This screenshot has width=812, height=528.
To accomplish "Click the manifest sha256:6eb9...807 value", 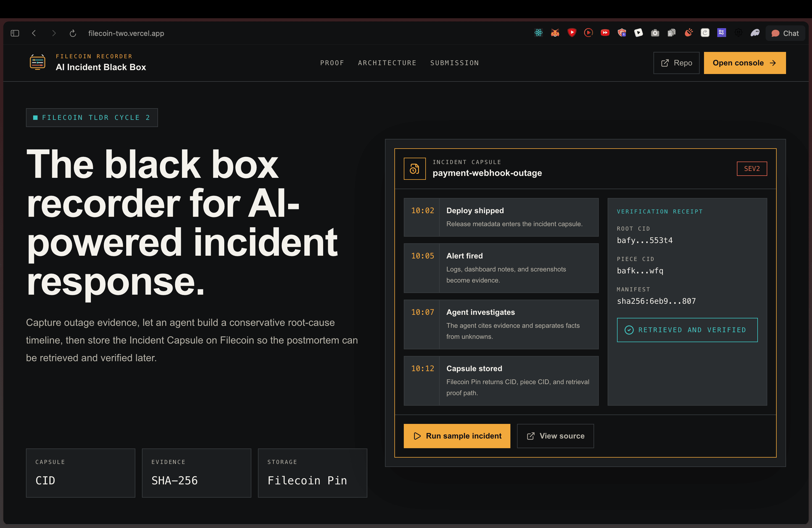I will click(x=656, y=301).
